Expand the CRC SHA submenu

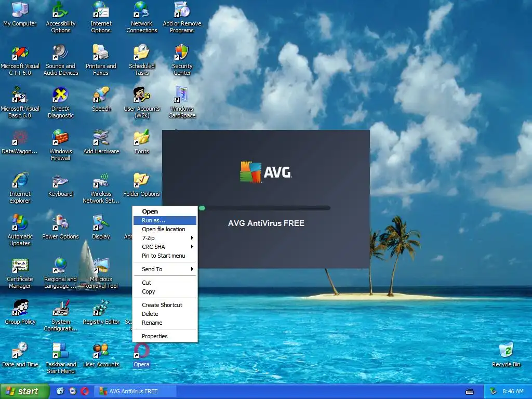(x=165, y=247)
